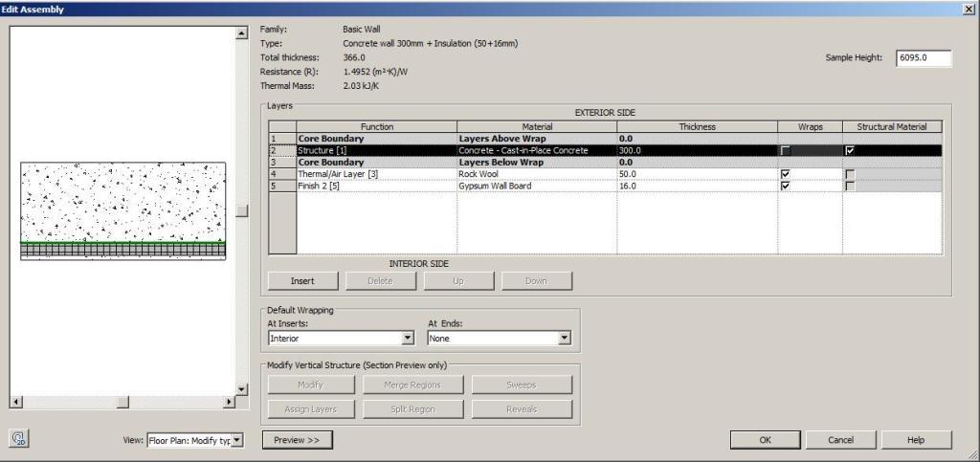Select the Wraps column header

pos(810,126)
